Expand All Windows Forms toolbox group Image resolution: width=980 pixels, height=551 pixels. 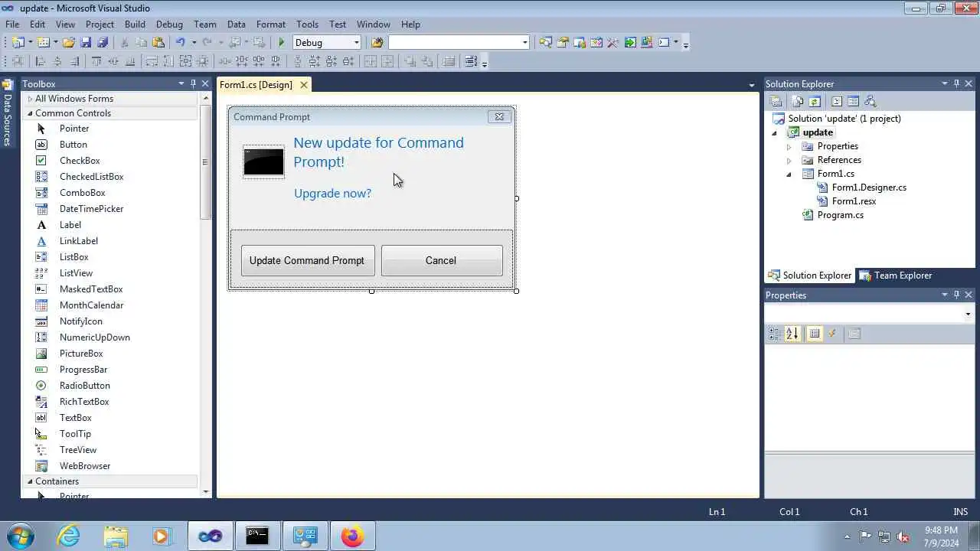[31, 99]
